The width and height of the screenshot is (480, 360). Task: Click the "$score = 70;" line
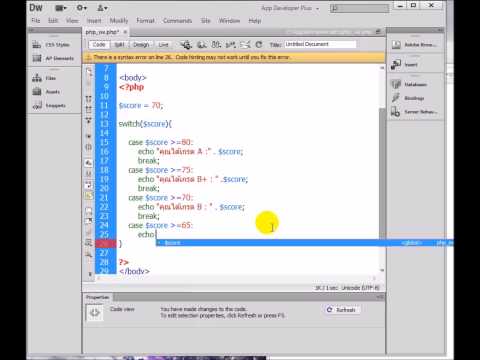pyautogui.click(x=141, y=106)
